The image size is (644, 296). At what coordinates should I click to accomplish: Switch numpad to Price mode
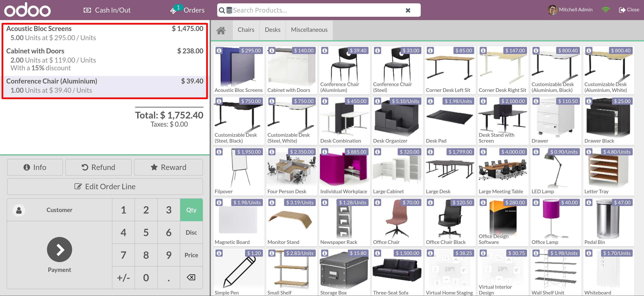(191, 255)
